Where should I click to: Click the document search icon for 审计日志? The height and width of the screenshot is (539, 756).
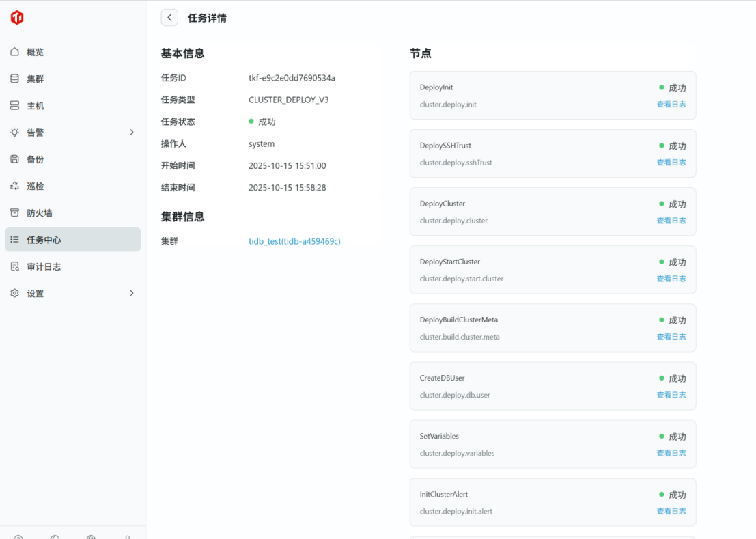coord(15,266)
